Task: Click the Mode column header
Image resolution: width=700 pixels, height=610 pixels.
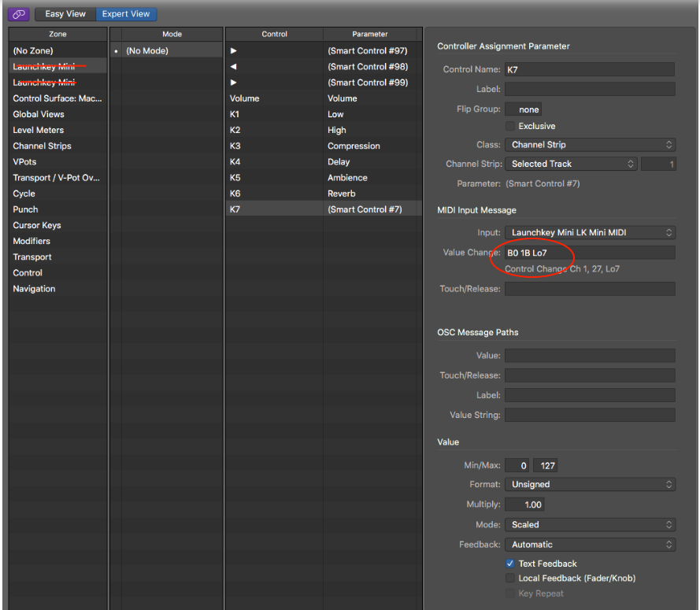Action: [172, 34]
